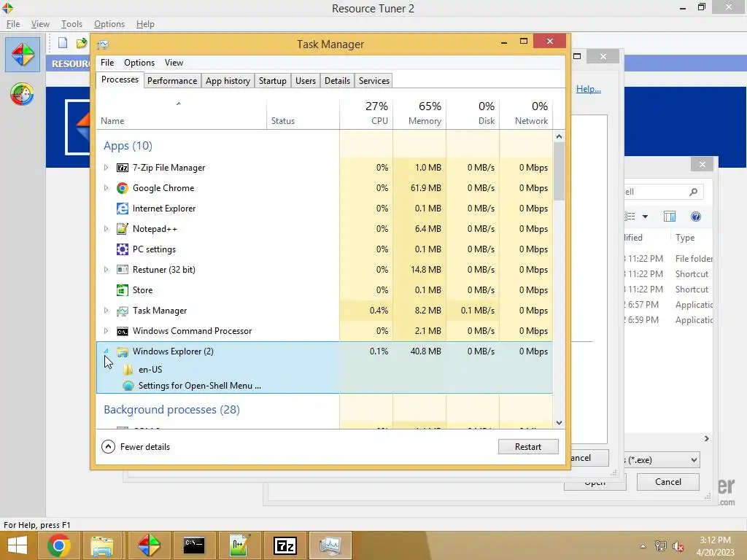Viewport: 747px width, 560px height.
Task: Click the Internet Explorer process icon
Action: [x=123, y=209]
